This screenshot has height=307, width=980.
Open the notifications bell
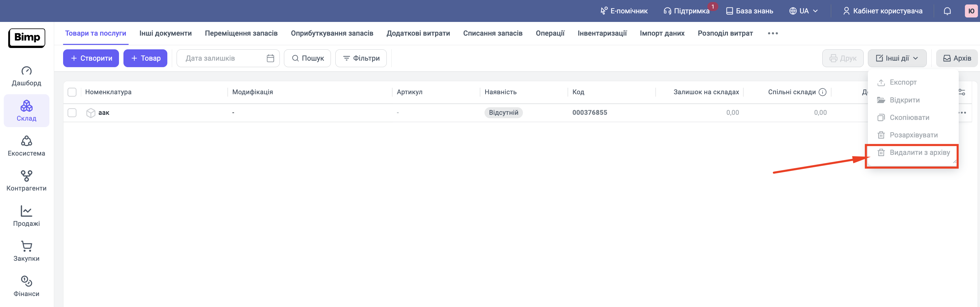(x=947, y=11)
